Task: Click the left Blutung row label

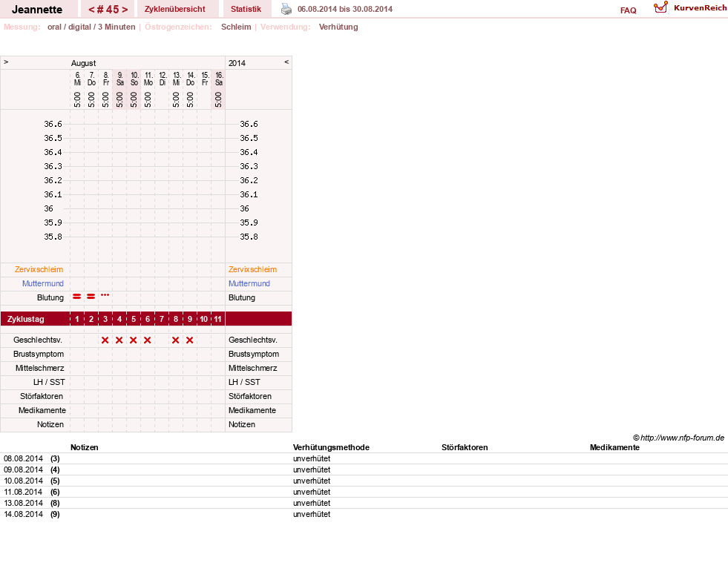Action: [x=50, y=297]
